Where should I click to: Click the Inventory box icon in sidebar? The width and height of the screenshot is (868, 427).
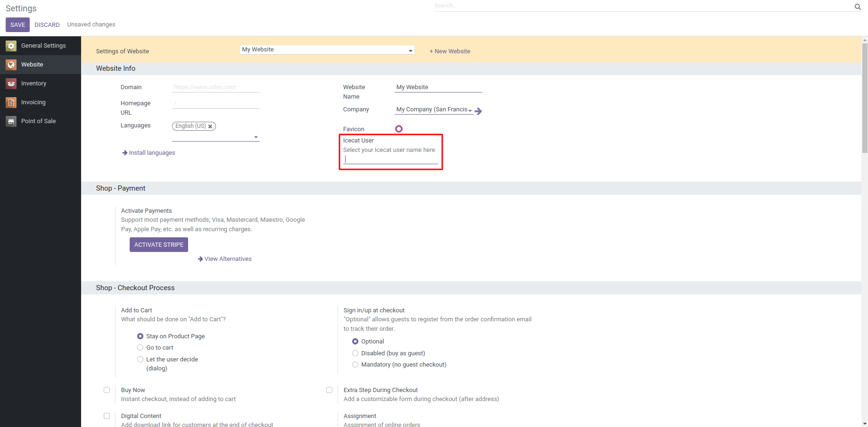coord(11,84)
